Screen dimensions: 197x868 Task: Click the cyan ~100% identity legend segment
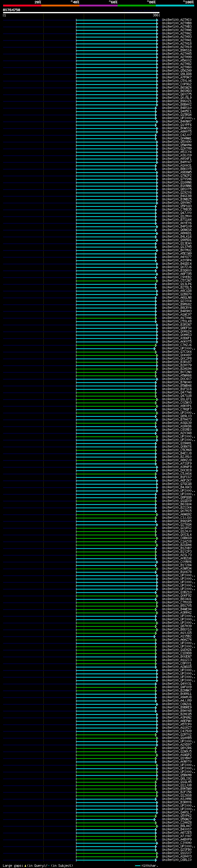(x=175, y=6)
